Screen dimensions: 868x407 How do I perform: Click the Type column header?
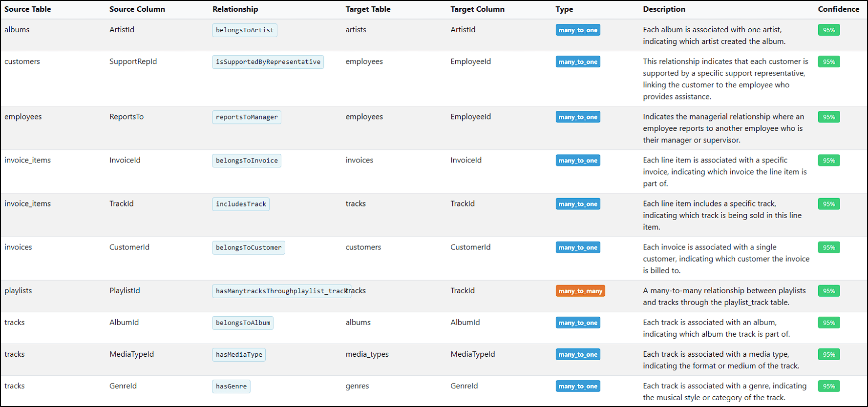click(564, 9)
